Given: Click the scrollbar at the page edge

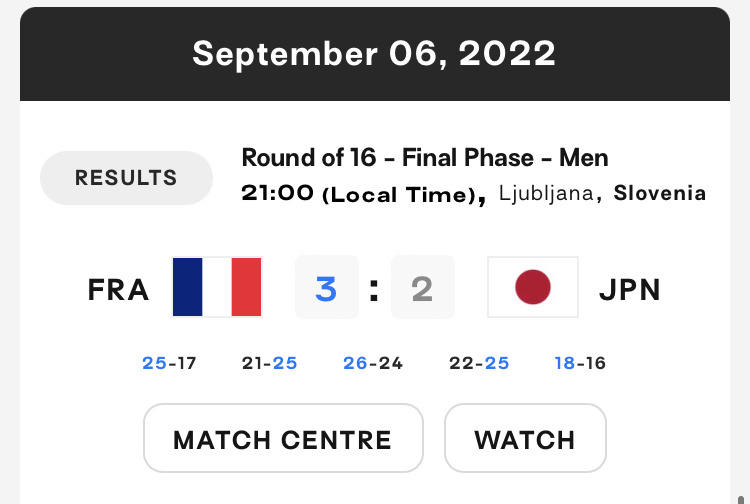Looking at the screenshot, I should (741, 499).
